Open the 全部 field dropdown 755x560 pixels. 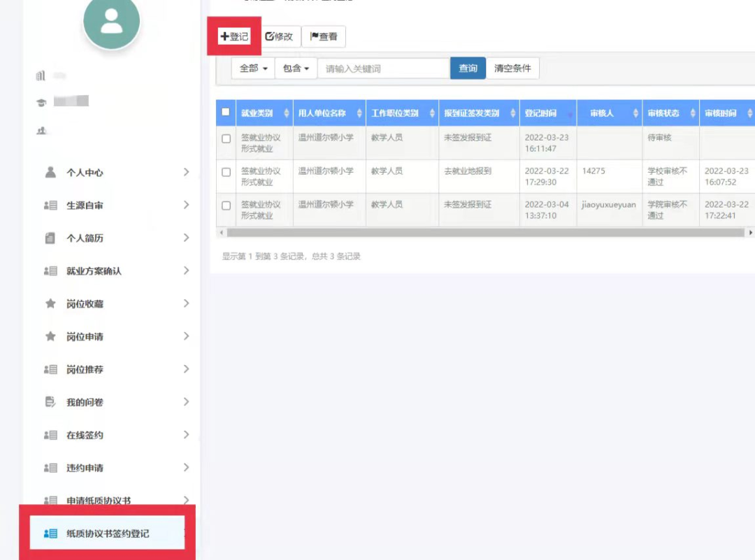tap(253, 69)
